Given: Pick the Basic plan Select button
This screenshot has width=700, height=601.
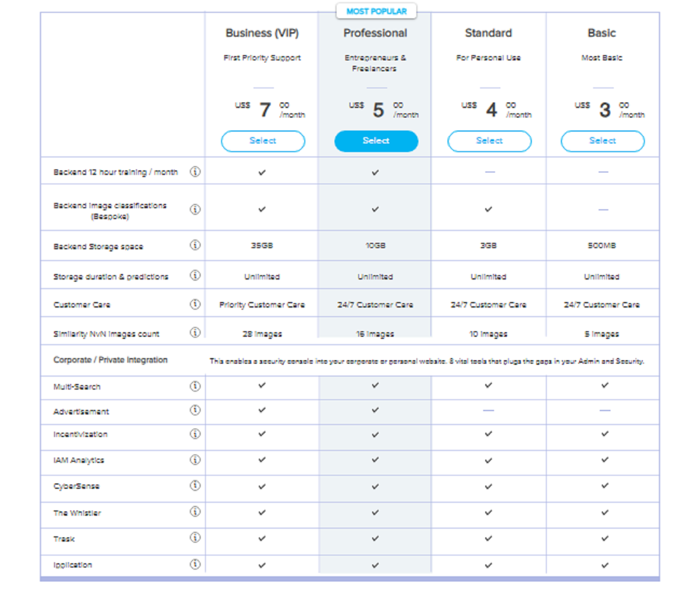Looking at the screenshot, I should 603,141.
